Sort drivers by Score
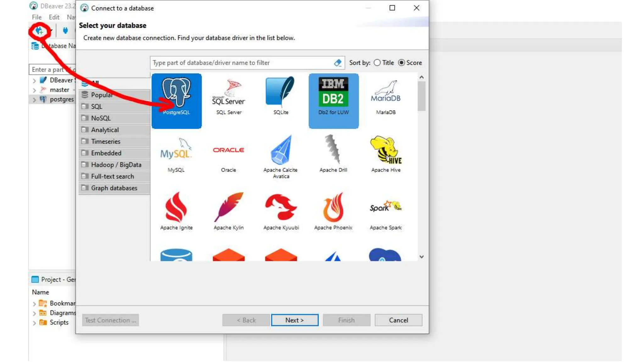 tap(402, 63)
